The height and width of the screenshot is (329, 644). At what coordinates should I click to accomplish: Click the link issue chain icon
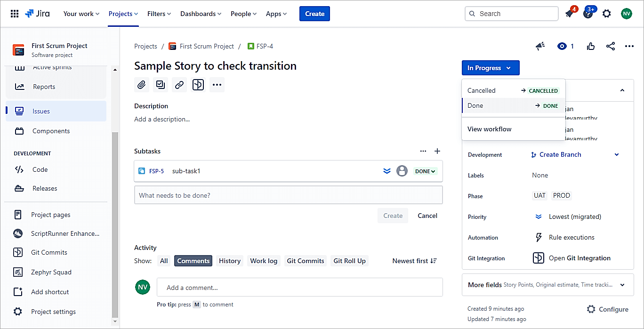179,85
